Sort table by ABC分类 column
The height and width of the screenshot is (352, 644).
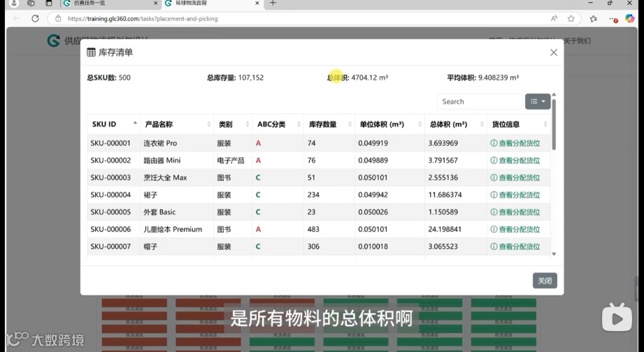point(278,124)
